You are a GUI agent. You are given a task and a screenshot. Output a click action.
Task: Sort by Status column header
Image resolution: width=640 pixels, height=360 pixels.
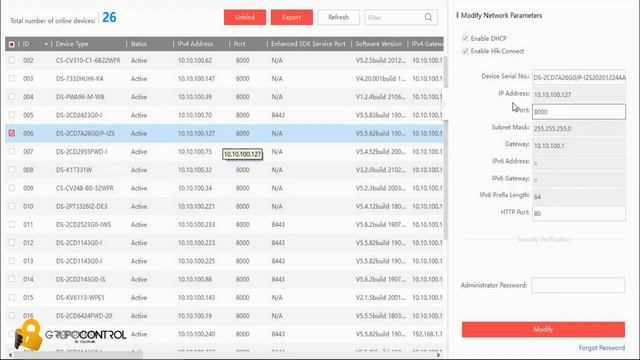tap(138, 44)
